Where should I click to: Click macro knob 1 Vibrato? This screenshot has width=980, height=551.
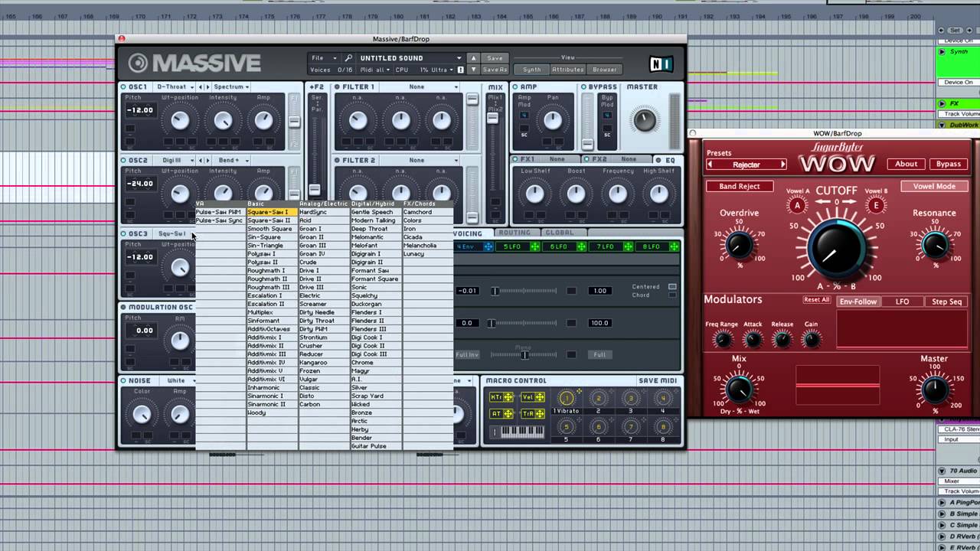coord(567,398)
